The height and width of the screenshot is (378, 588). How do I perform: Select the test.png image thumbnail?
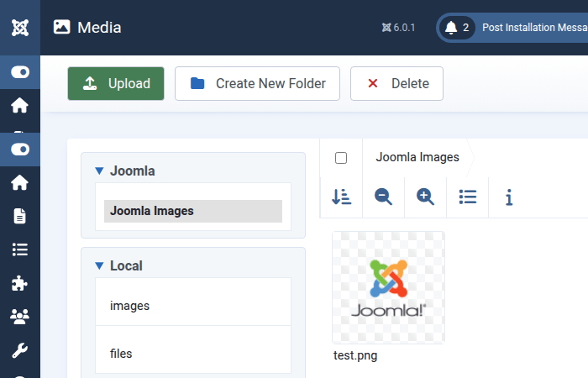(388, 287)
